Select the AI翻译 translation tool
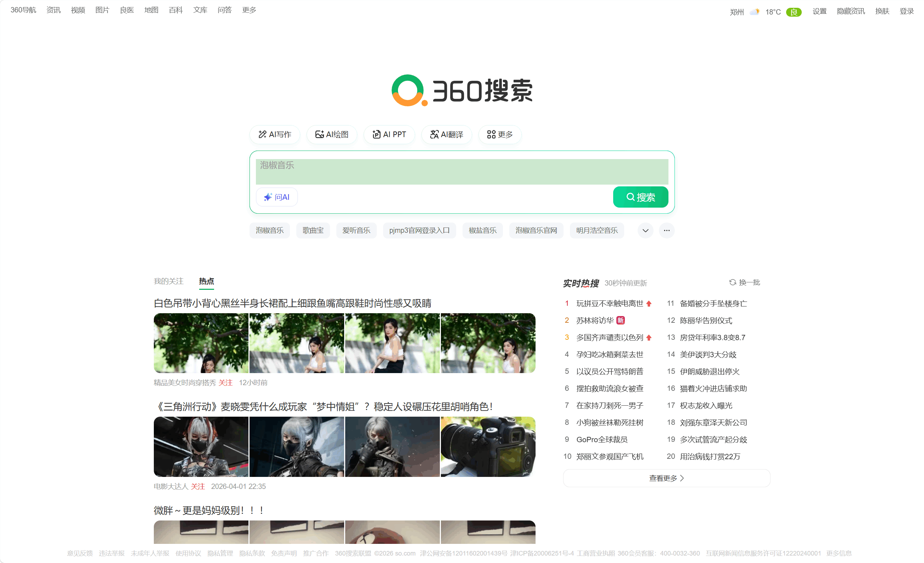 click(x=447, y=134)
